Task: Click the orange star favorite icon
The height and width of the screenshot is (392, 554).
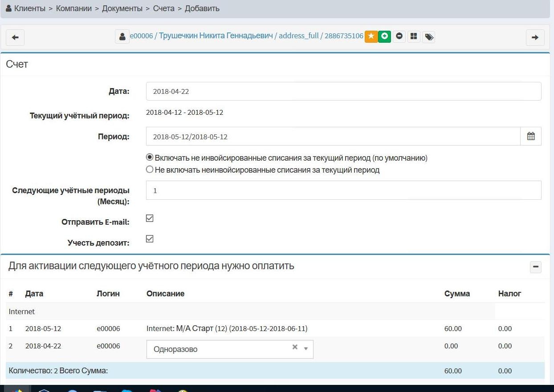Action: click(x=371, y=36)
